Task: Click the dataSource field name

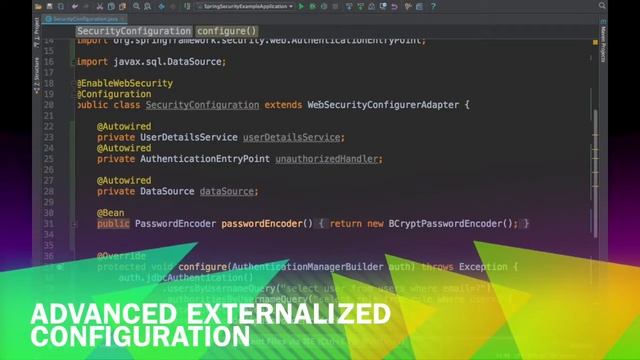Action: click(227, 191)
